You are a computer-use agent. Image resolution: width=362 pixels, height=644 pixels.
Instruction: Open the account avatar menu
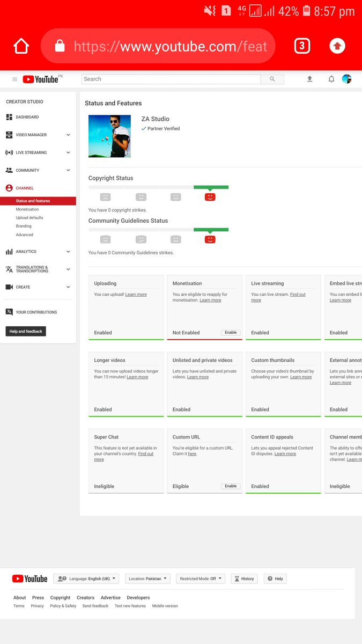point(346,79)
